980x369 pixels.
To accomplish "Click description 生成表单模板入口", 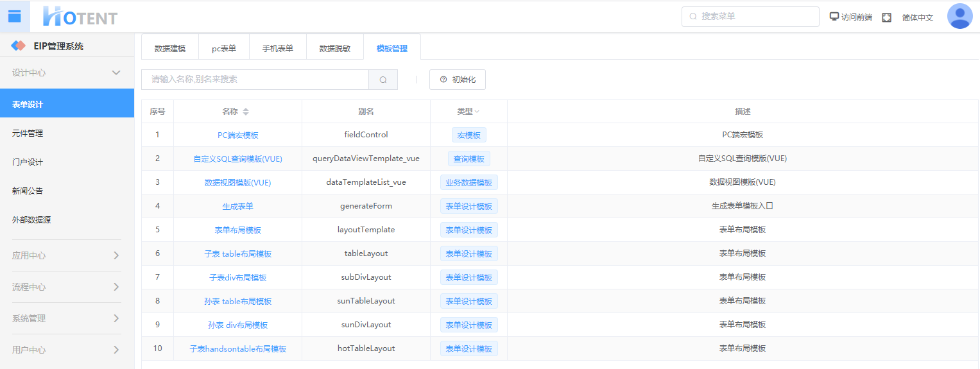I will [x=743, y=206].
